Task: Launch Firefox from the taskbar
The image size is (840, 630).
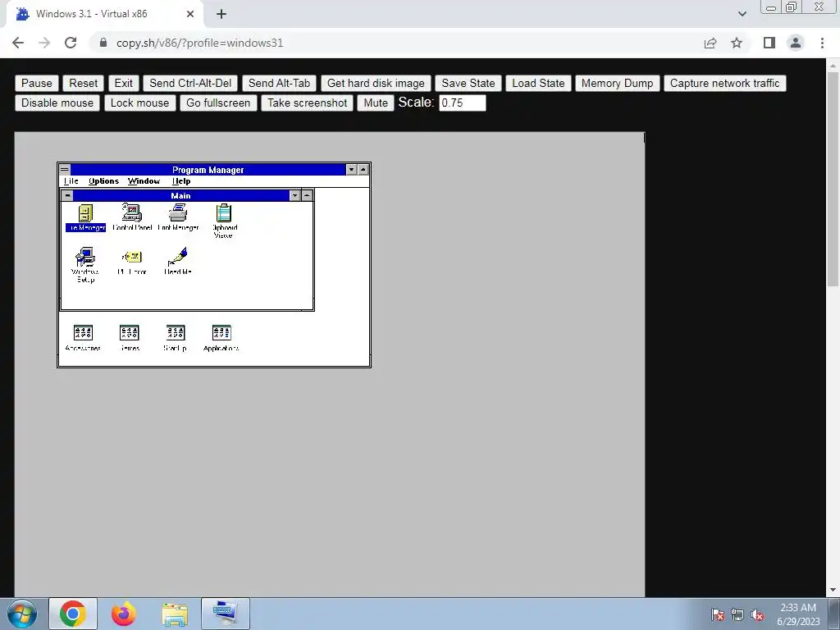Action: pyautogui.click(x=124, y=614)
